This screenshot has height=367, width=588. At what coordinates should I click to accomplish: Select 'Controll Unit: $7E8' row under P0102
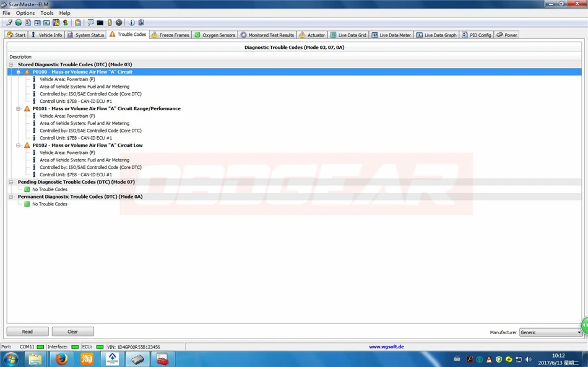point(76,175)
